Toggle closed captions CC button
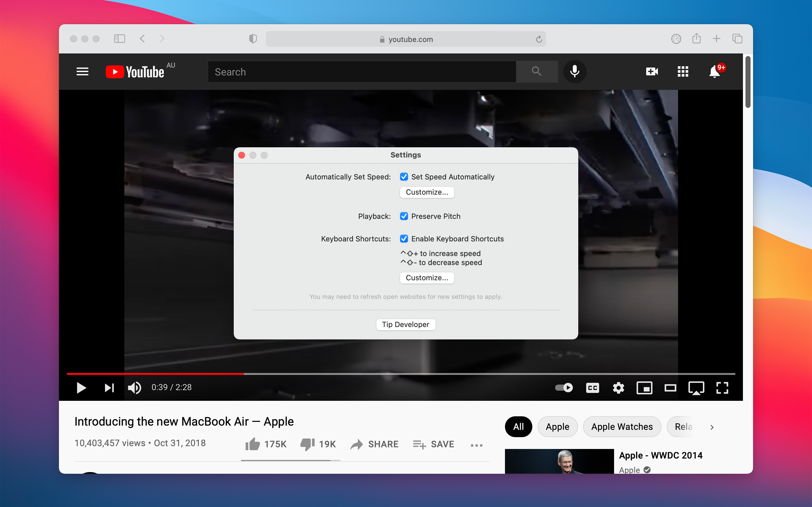 tap(592, 388)
